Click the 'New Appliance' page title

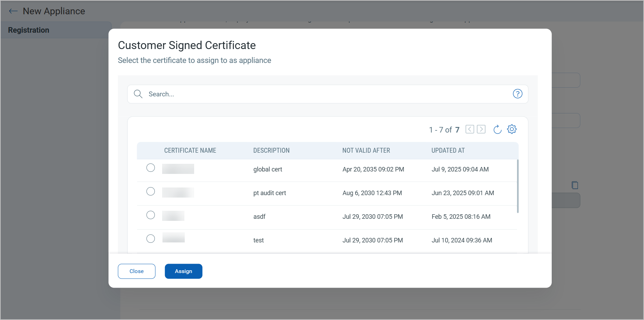[x=54, y=11]
